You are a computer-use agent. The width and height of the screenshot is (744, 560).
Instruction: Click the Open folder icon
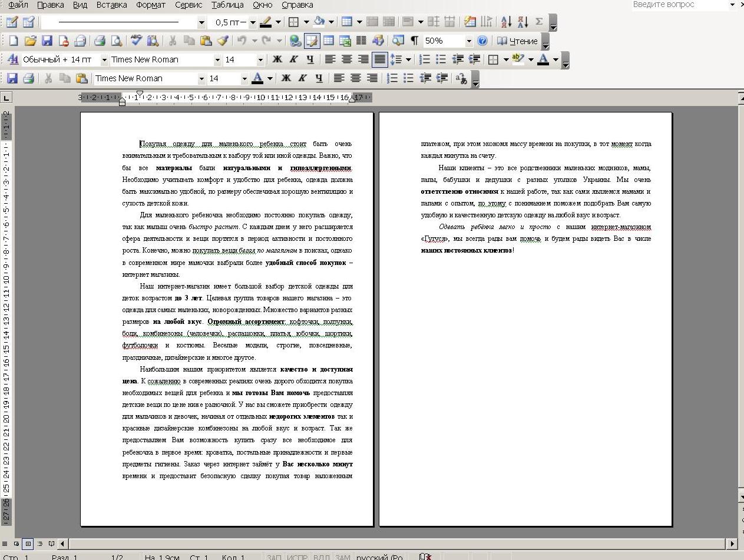(30, 41)
